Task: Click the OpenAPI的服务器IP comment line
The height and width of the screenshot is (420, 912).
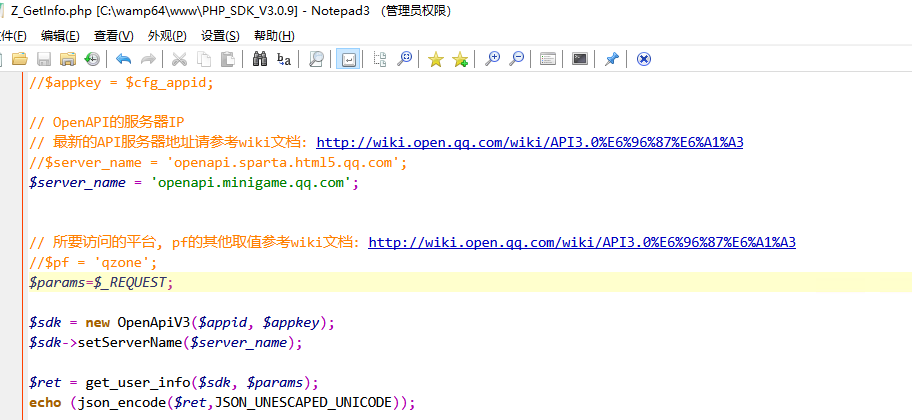Action: [106, 123]
